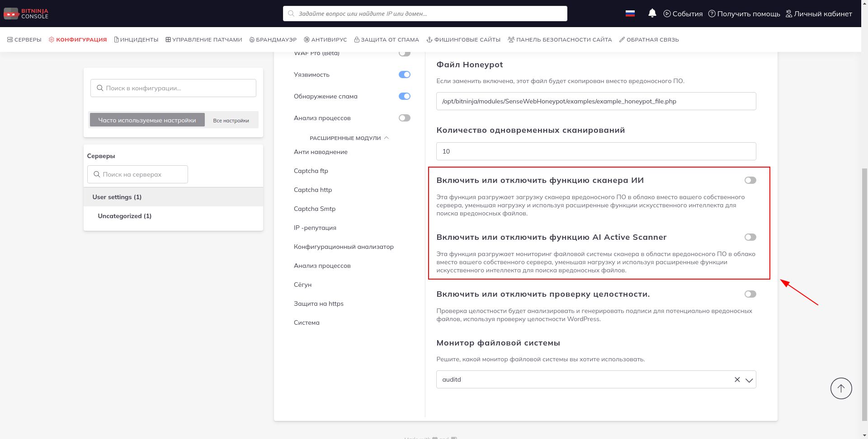Click the BitNinja Console logo
Image resolution: width=868 pixels, height=439 pixels.
(26, 14)
